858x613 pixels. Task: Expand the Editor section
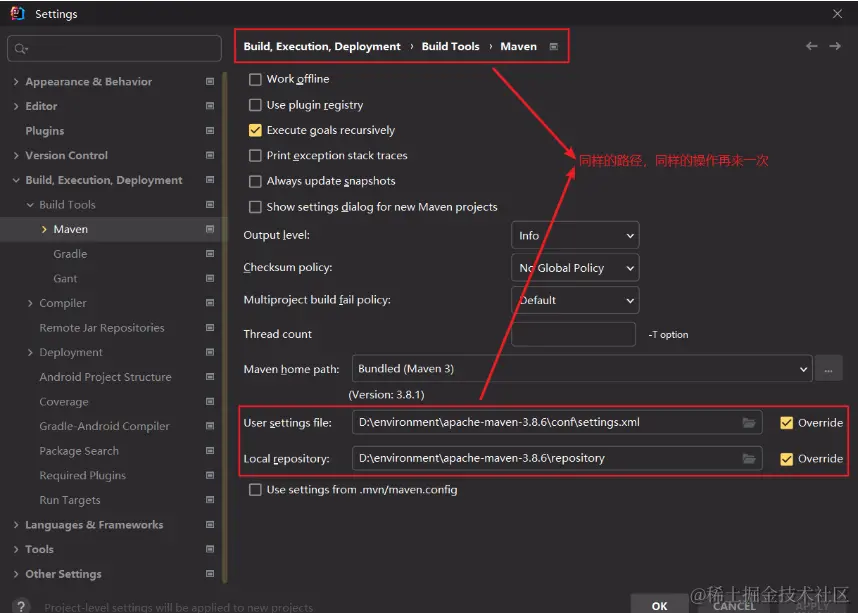click(16, 106)
